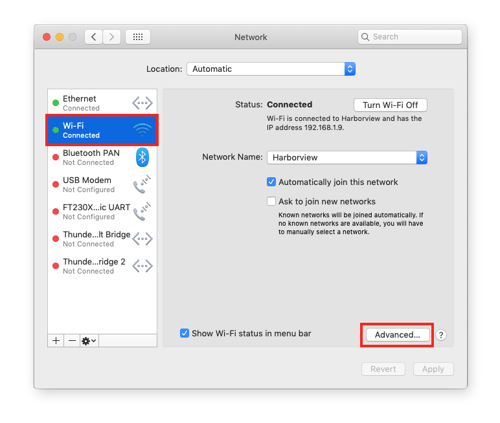Screen dimensions: 500x423
Task: Click Turn Wi-Fi Off button
Action: point(390,105)
